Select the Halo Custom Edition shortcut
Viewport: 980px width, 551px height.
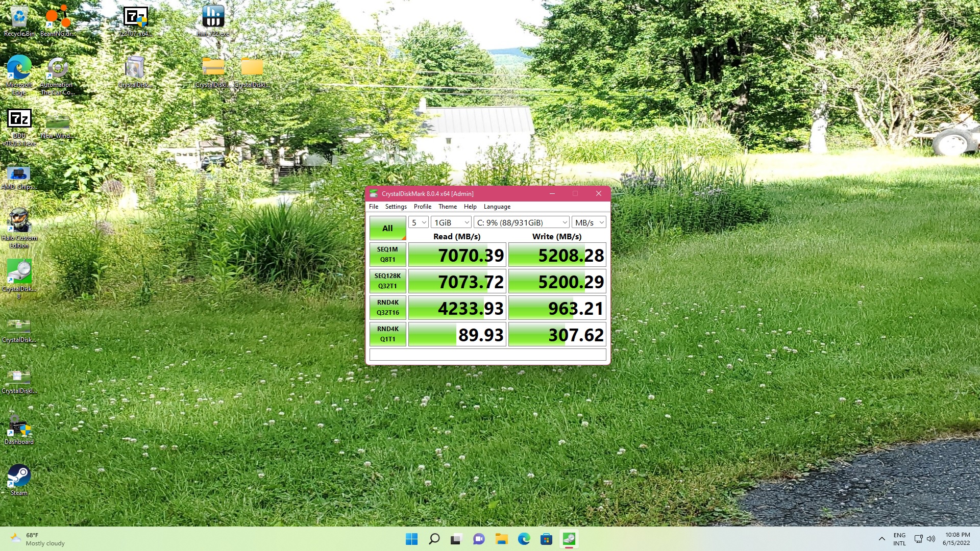coord(19,228)
